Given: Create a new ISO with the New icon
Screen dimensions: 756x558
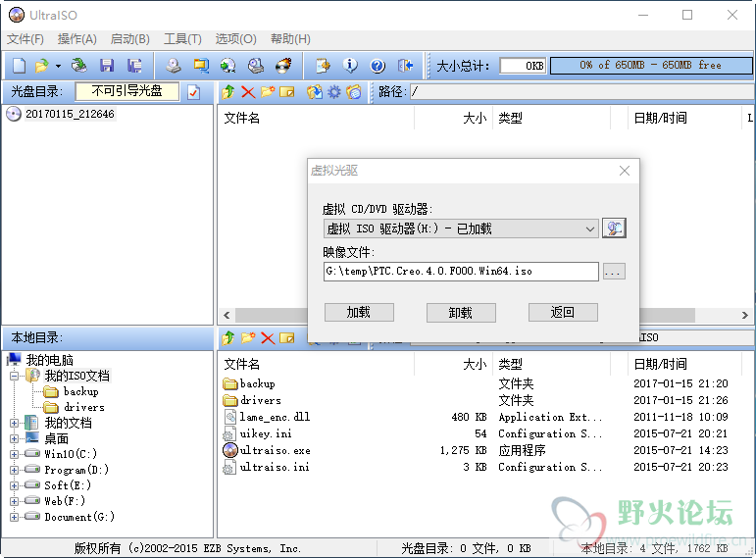Looking at the screenshot, I should (20, 65).
